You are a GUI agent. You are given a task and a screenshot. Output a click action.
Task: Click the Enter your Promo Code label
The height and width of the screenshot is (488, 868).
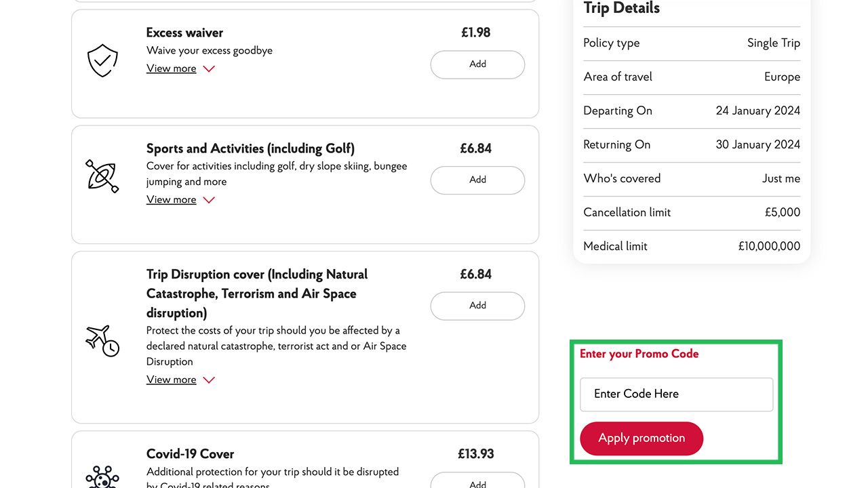click(639, 354)
